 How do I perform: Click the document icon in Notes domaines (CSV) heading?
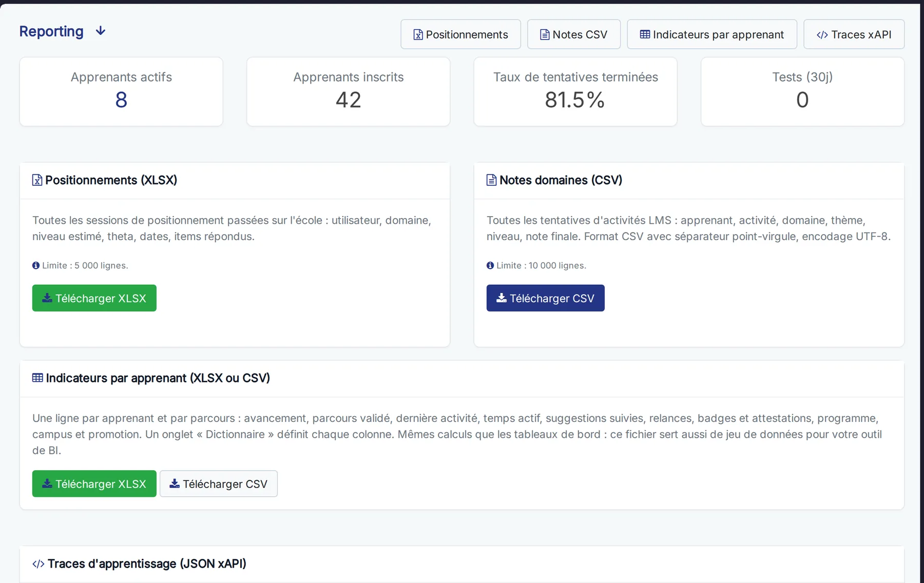pyautogui.click(x=491, y=180)
